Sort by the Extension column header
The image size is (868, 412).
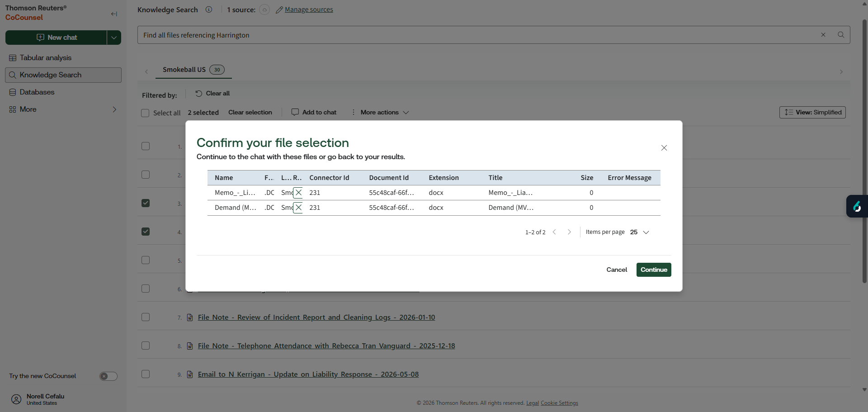point(443,178)
